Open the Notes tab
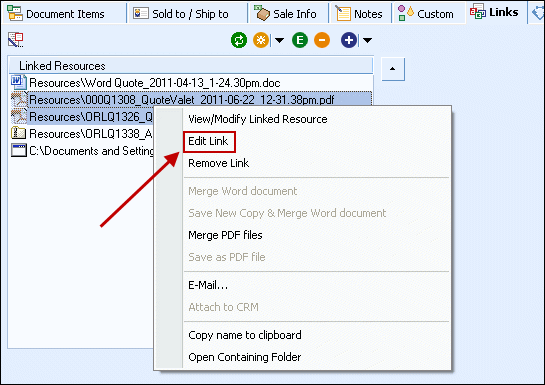The height and width of the screenshot is (385, 545). 359,14
